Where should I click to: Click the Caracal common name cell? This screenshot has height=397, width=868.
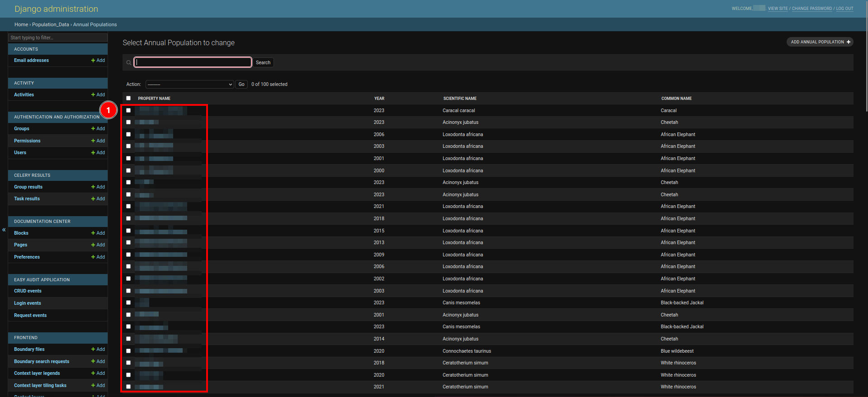tap(668, 111)
